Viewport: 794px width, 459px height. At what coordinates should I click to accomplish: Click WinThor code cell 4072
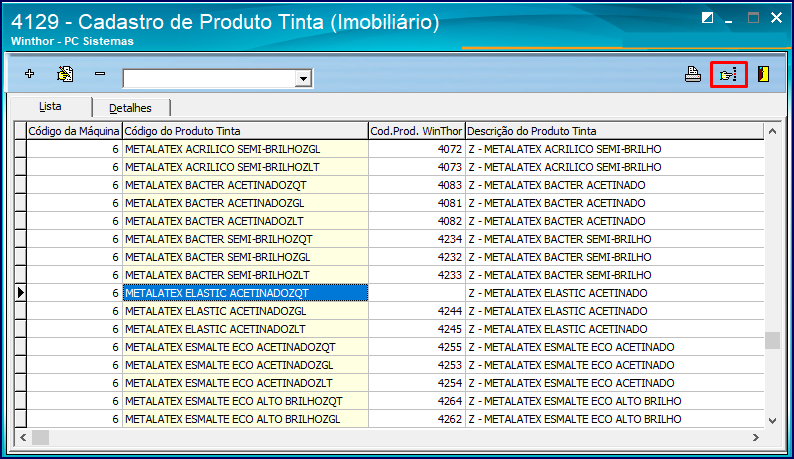point(416,149)
